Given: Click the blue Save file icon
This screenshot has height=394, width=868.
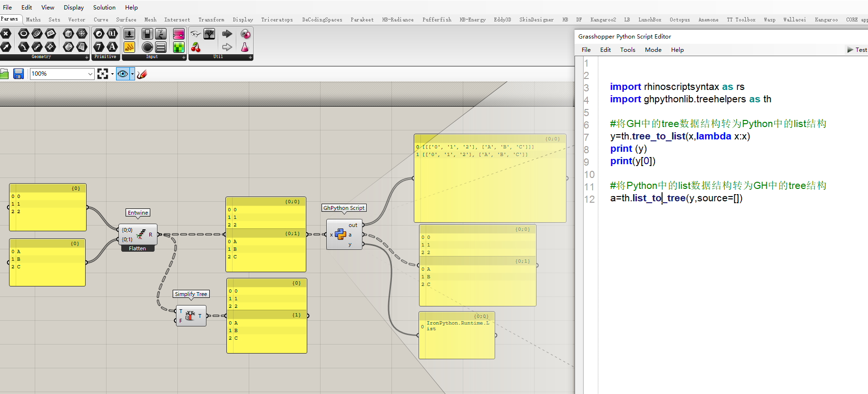Looking at the screenshot, I should 19,74.
